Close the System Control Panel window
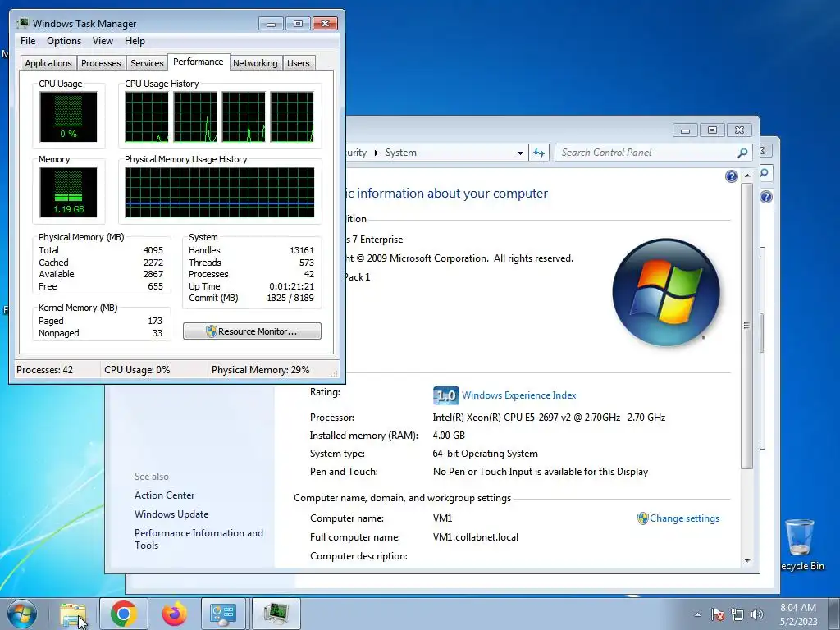The image size is (840, 630). click(740, 130)
